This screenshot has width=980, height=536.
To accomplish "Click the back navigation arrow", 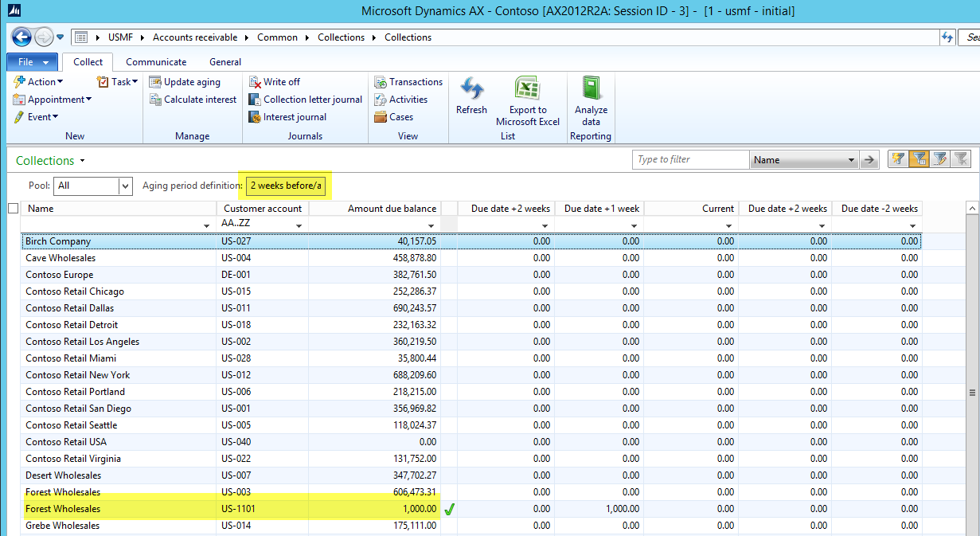I will click(x=21, y=37).
